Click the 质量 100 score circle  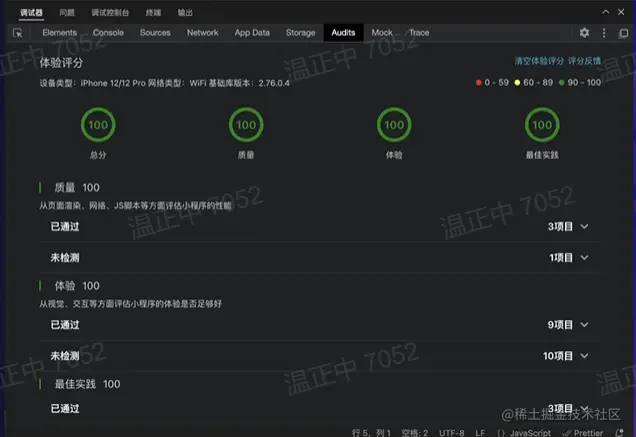[246, 125]
